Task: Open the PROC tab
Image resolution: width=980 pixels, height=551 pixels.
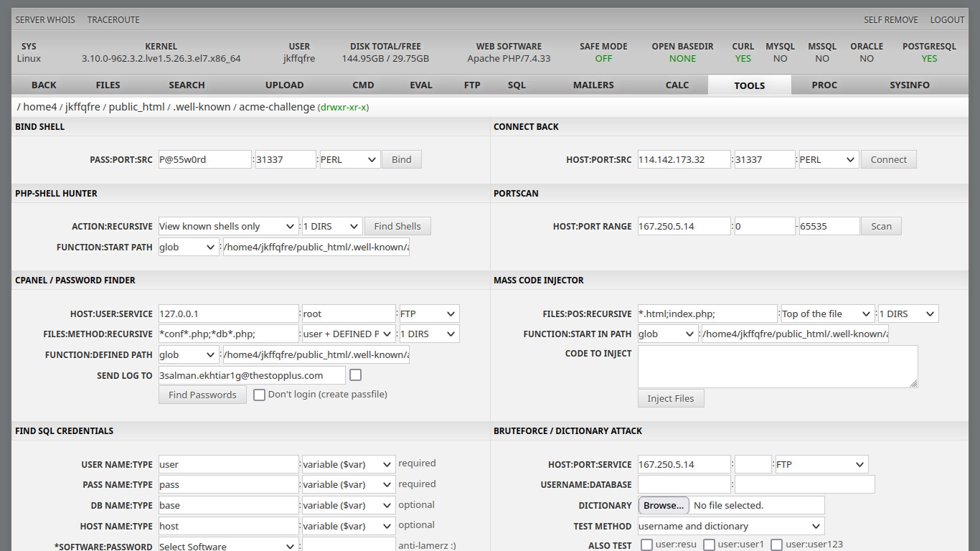Action: coord(824,85)
